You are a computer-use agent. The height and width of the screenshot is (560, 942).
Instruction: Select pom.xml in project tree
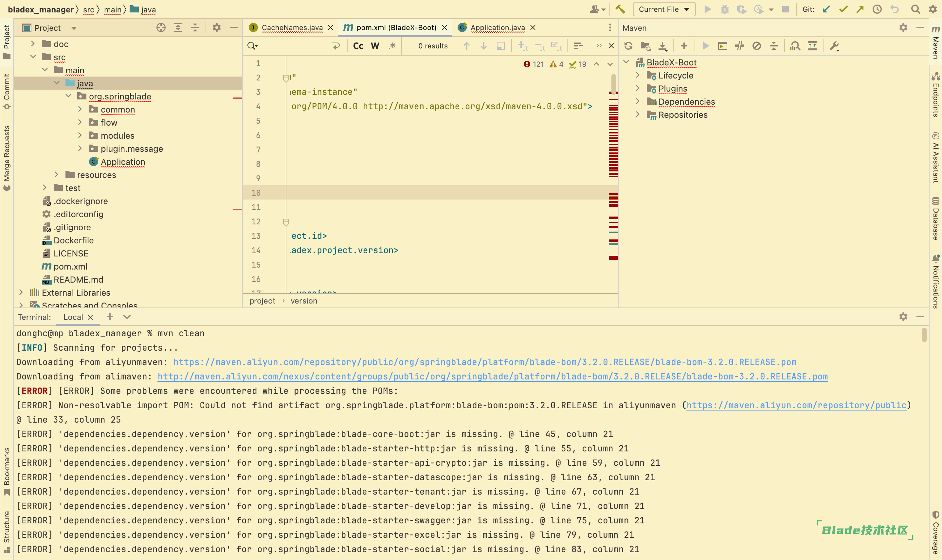point(70,266)
